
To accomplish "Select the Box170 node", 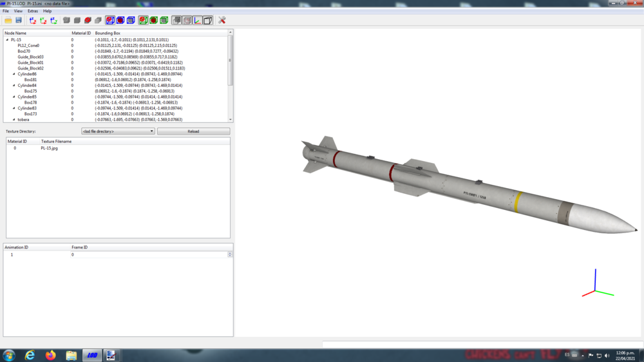I will [x=24, y=52].
